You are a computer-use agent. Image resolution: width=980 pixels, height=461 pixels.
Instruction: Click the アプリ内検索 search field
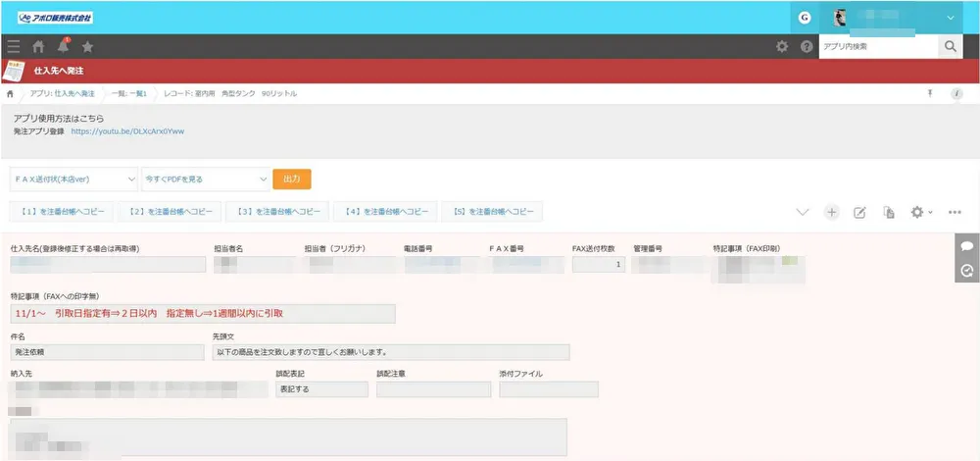tap(877, 46)
